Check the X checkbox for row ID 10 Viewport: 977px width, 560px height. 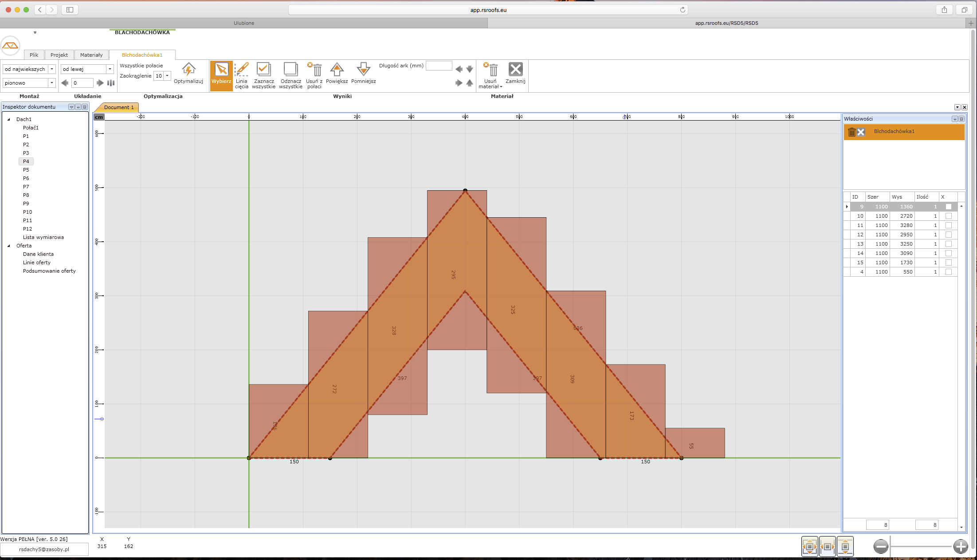pos(948,216)
